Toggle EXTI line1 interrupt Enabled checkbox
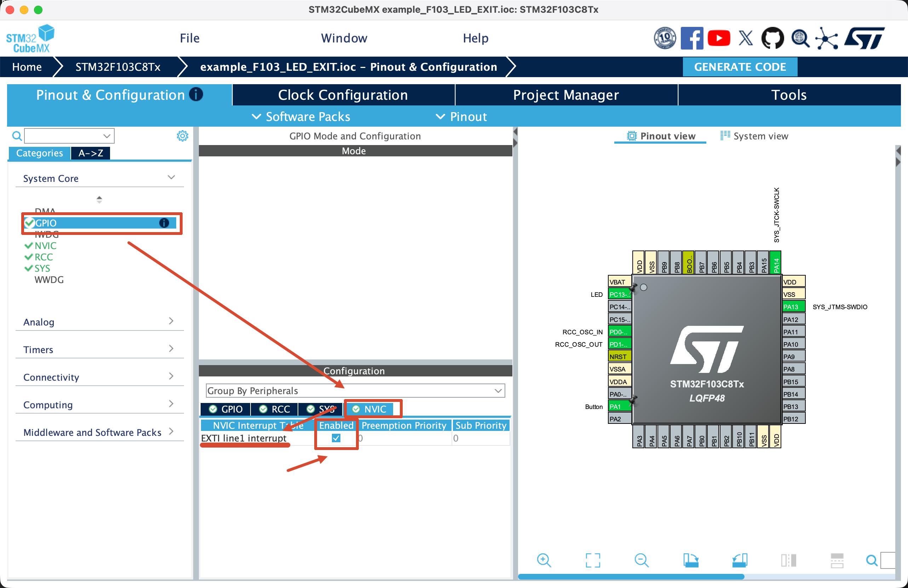The image size is (908, 588). click(336, 438)
